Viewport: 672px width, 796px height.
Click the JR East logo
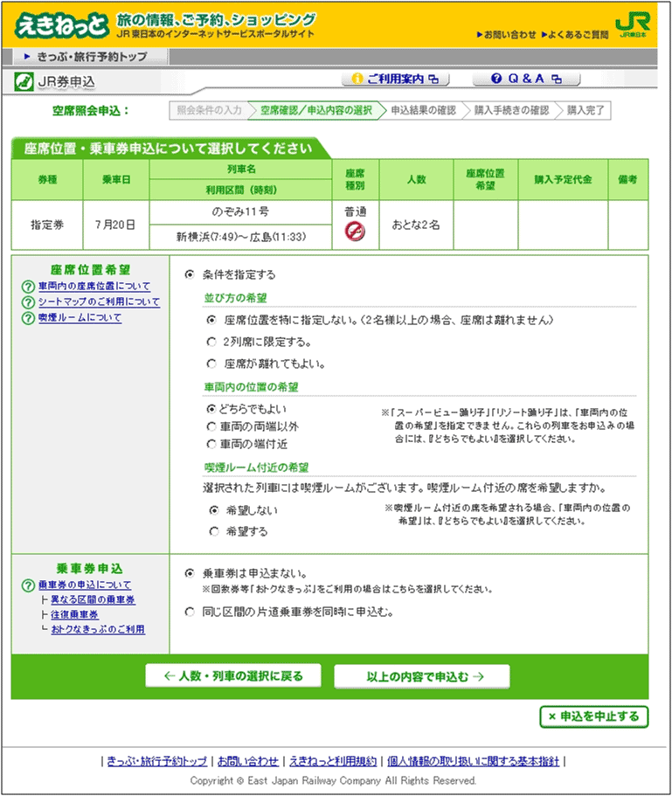[x=633, y=24]
